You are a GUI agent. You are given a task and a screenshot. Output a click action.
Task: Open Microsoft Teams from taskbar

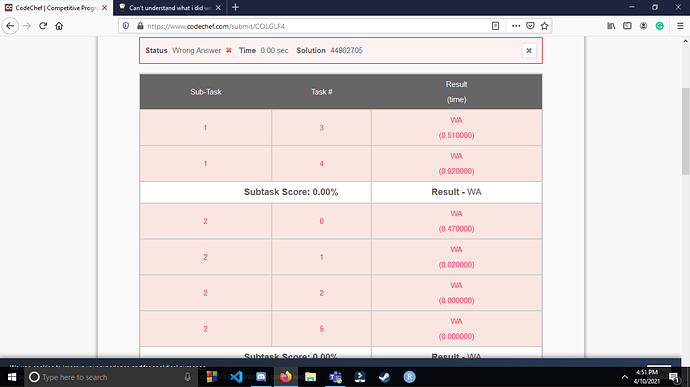335,377
